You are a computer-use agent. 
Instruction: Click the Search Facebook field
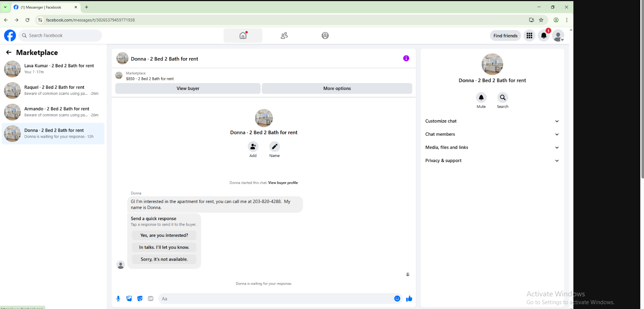(x=60, y=36)
